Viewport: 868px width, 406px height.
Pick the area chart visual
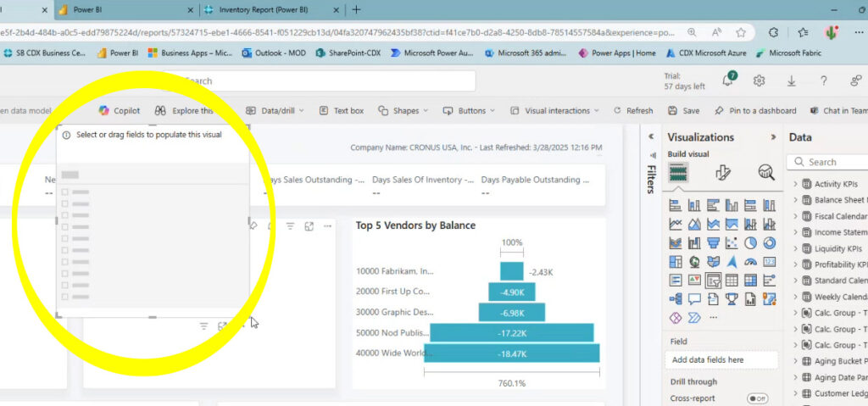[694, 225]
